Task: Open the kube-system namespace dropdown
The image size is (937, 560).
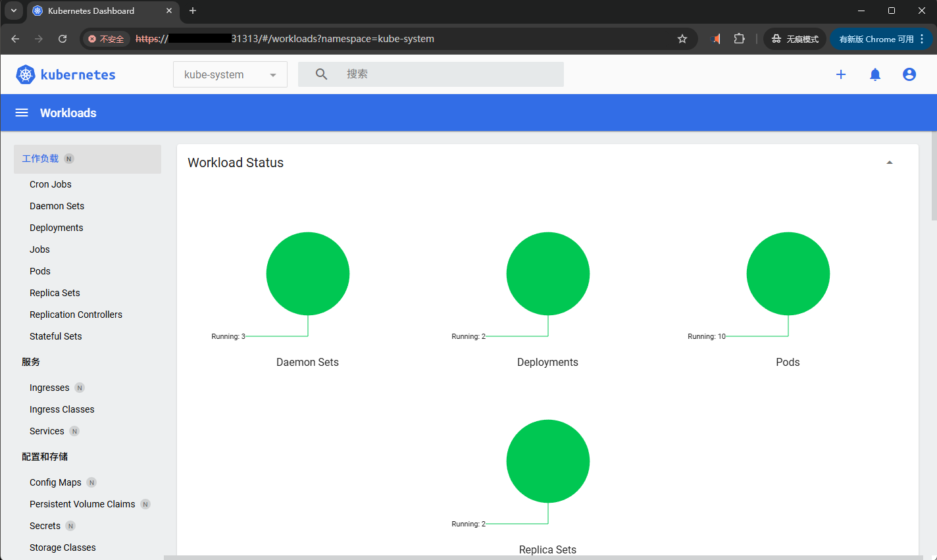Action: [230, 74]
